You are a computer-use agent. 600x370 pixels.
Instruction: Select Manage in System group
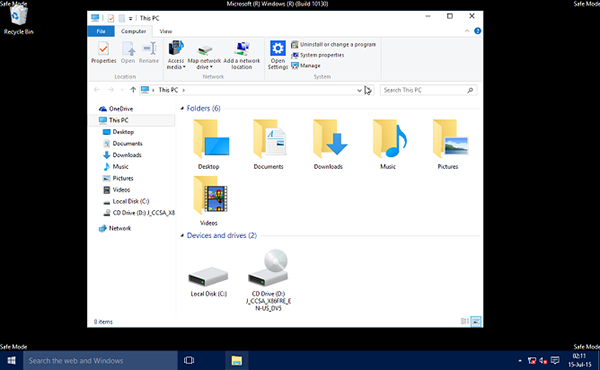[306, 66]
